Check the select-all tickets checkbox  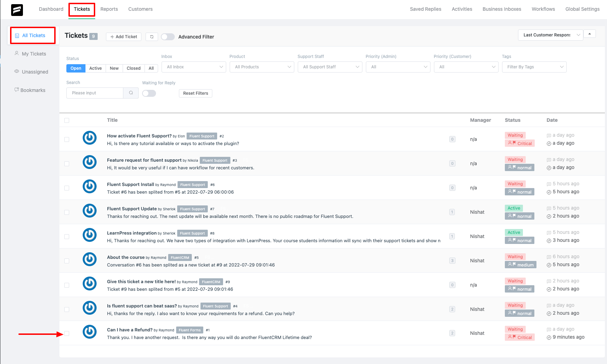(67, 120)
